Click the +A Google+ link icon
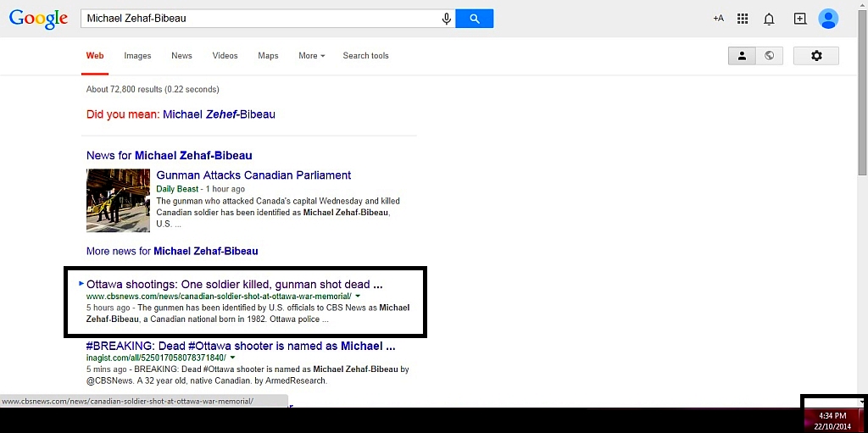 (718, 19)
